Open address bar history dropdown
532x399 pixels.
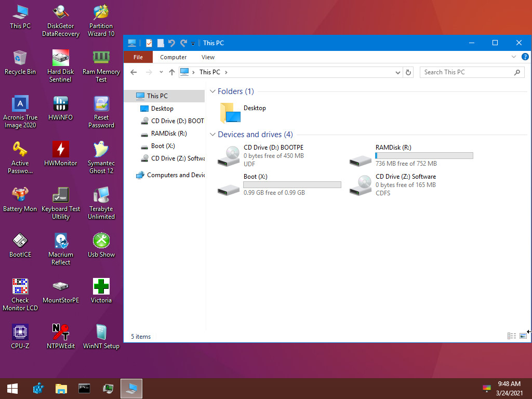(x=397, y=72)
